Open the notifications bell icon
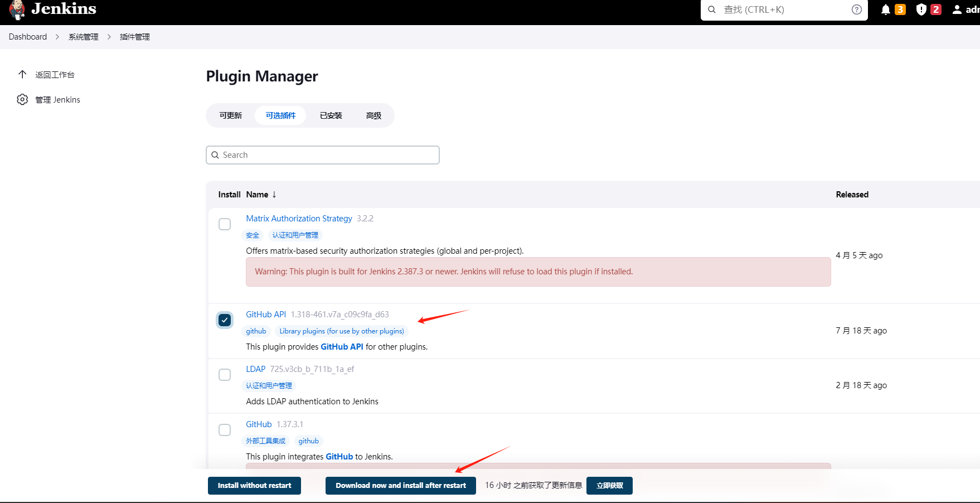The height and width of the screenshot is (503, 980). pos(885,9)
